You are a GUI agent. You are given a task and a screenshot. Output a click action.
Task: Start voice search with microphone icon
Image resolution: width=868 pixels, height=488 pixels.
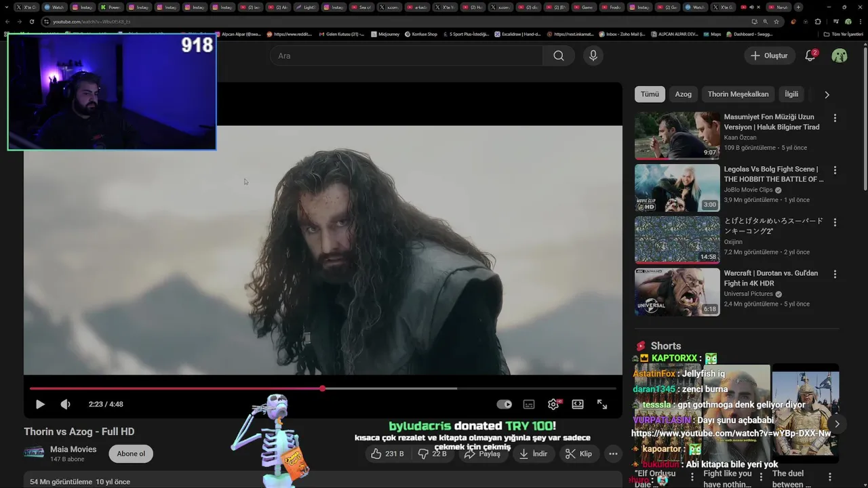(x=593, y=56)
